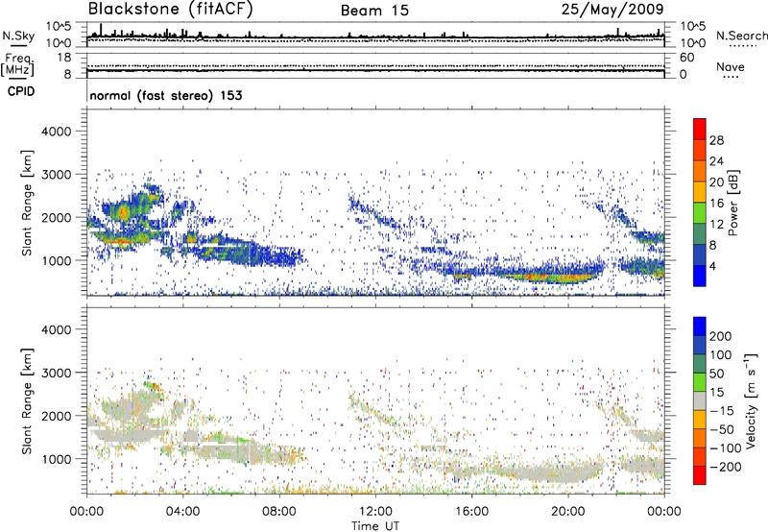Screen dimensions: 768x532
Task: Click the blue bottom of the power color bar
Action: point(700,276)
